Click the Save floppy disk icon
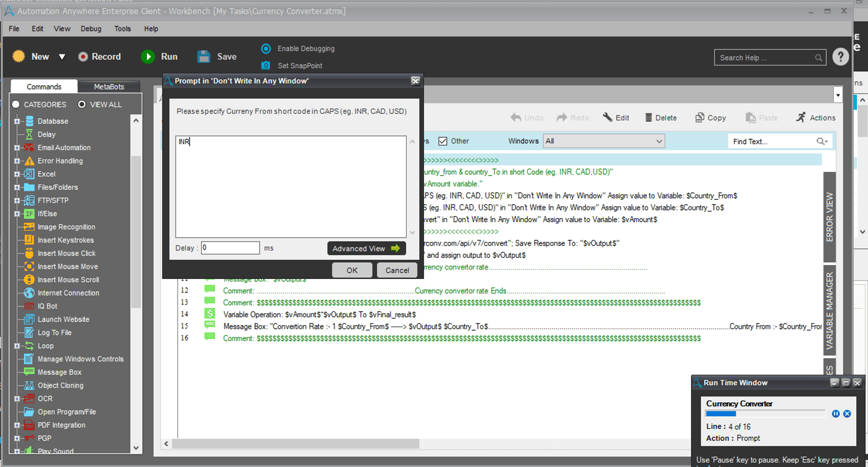 click(x=204, y=57)
